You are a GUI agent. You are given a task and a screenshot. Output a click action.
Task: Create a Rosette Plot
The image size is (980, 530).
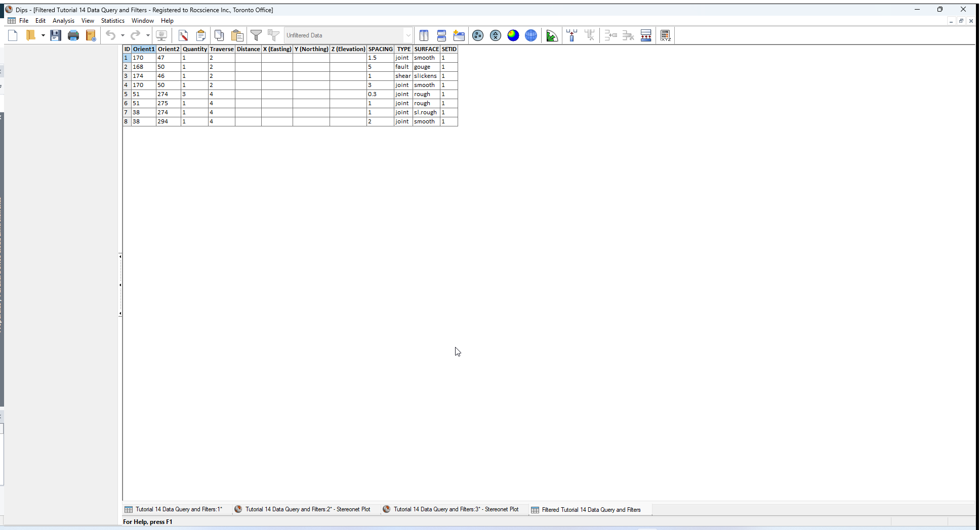[552, 35]
